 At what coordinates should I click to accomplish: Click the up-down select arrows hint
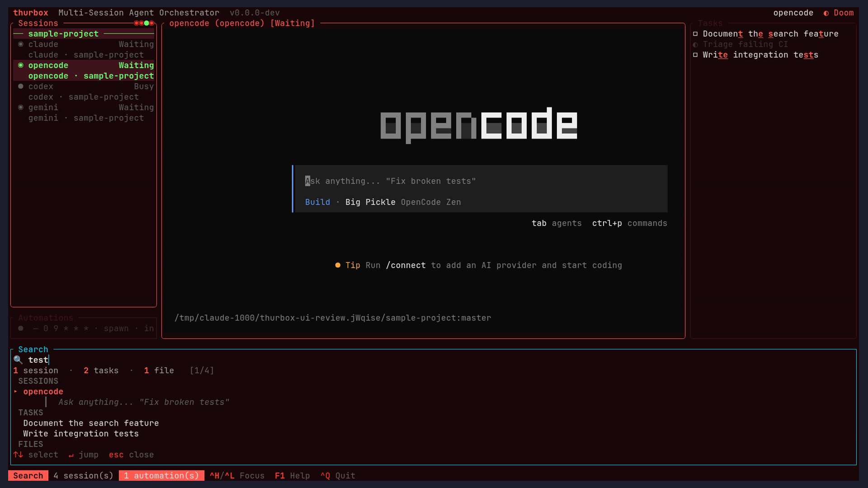(x=18, y=455)
